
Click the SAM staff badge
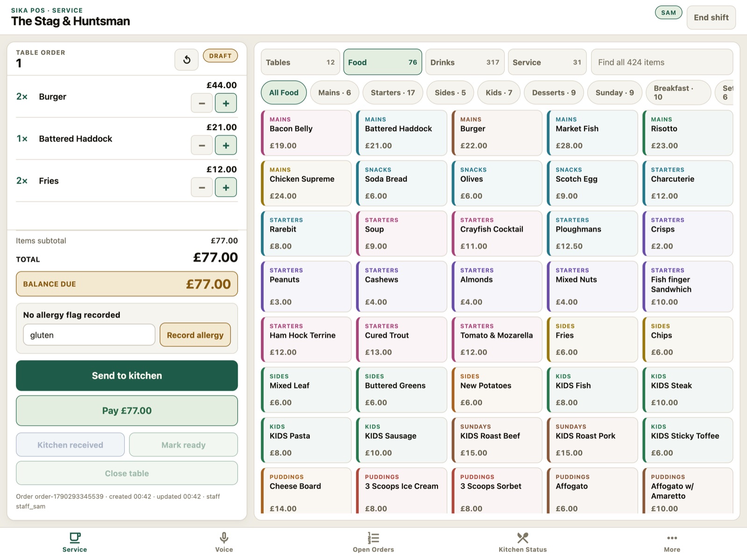(x=669, y=13)
